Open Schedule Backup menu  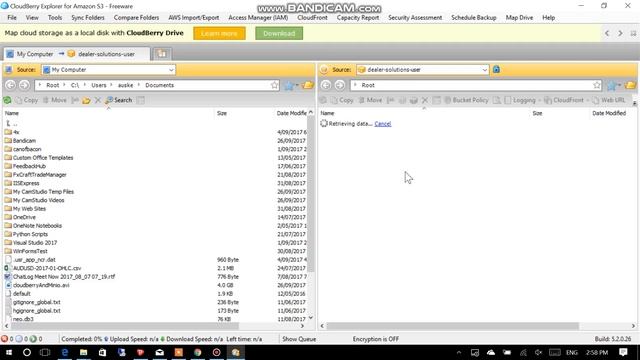point(473,18)
